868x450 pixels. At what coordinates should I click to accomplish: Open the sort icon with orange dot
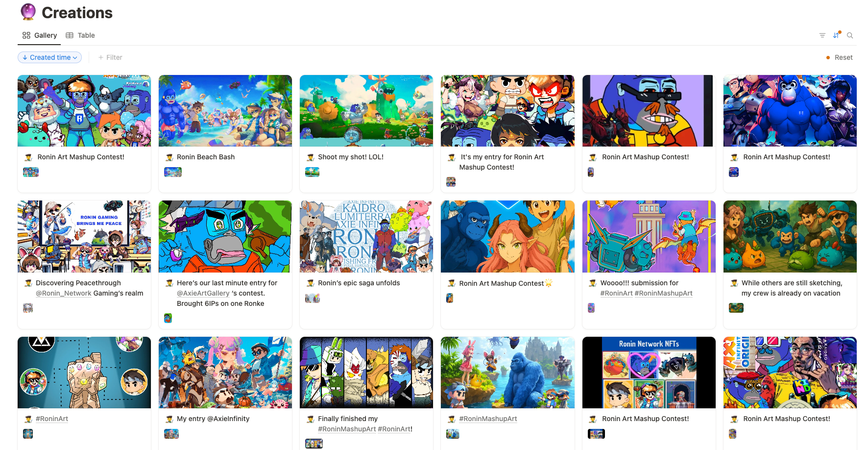pyautogui.click(x=837, y=35)
